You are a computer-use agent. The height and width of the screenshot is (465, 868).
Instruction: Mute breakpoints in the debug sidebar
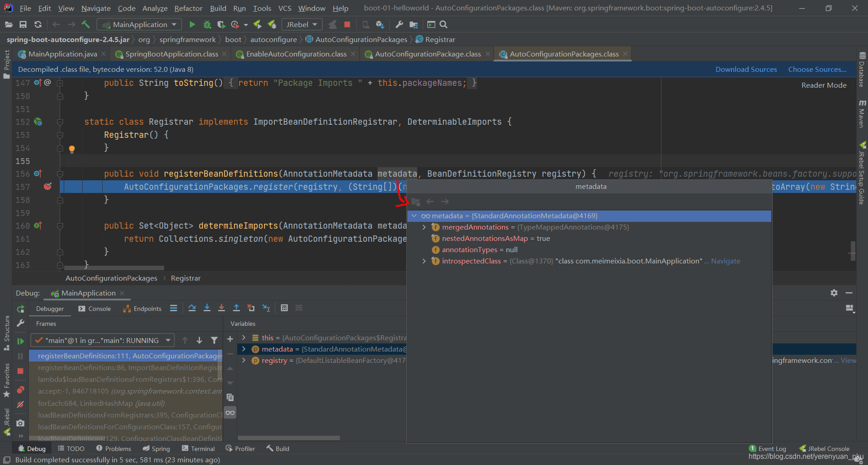pyautogui.click(x=20, y=404)
